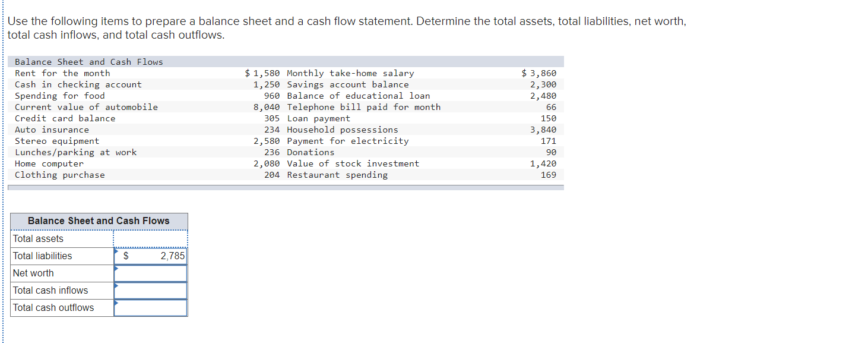Click the Rent for the month row
The width and height of the screenshot is (868, 343).
click(x=62, y=73)
